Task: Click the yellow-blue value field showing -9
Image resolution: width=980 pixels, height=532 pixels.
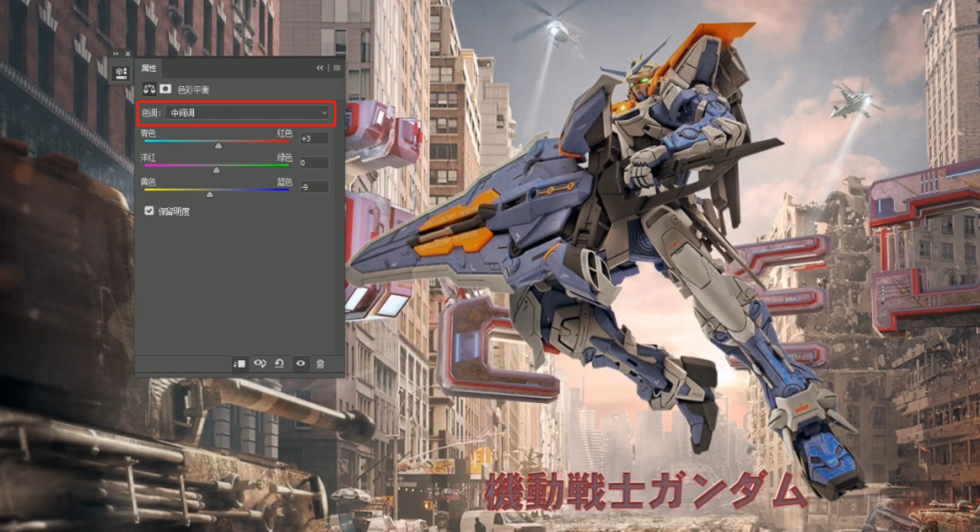Action: coord(314,187)
